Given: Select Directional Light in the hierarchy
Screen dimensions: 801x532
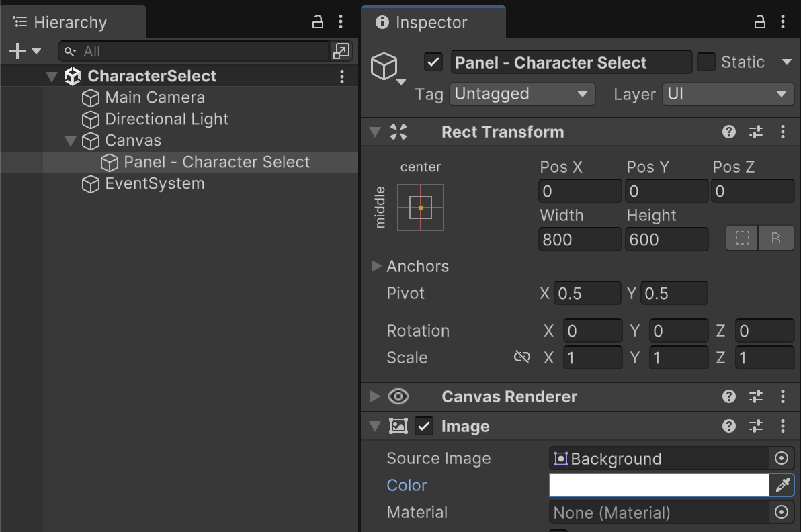Looking at the screenshot, I should pos(167,119).
